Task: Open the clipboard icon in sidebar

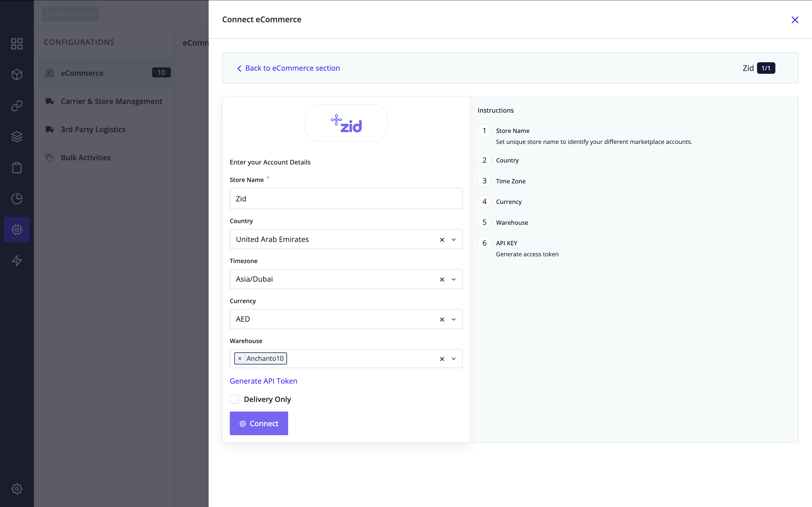Action: tap(17, 168)
